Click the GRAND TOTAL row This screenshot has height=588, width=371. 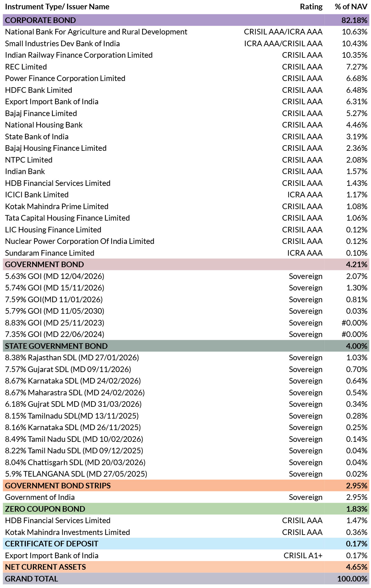pos(186,579)
